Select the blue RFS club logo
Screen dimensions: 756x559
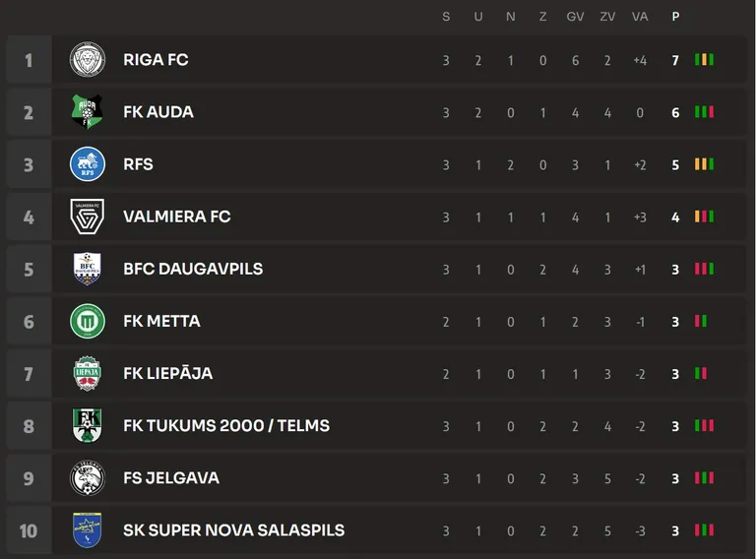click(x=88, y=163)
